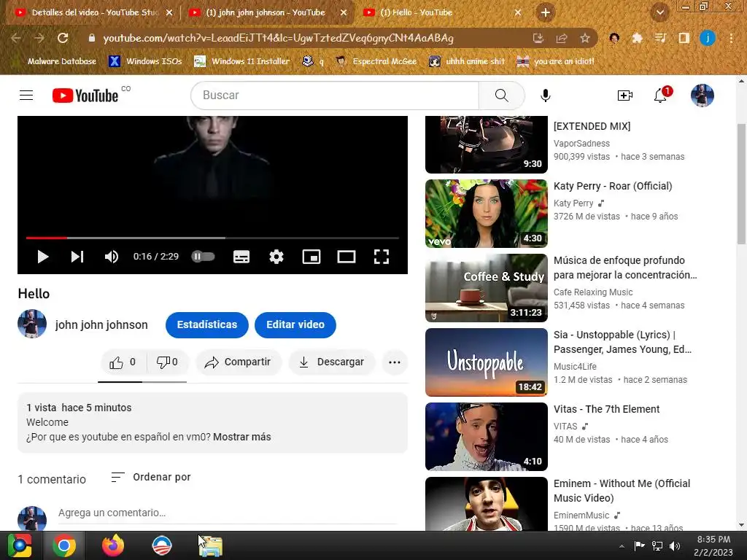Image resolution: width=747 pixels, height=560 pixels.
Task: Open YouTube hamburger guide menu
Action: tap(26, 96)
